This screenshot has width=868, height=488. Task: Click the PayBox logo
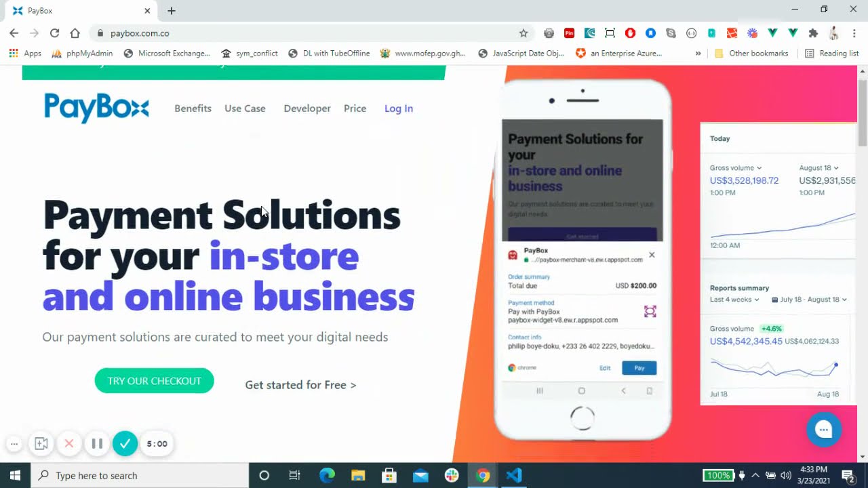click(x=96, y=108)
